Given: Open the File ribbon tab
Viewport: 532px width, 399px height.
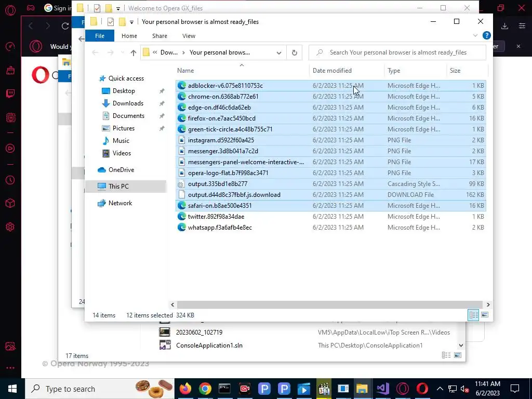Looking at the screenshot, I should pos(99,36).
